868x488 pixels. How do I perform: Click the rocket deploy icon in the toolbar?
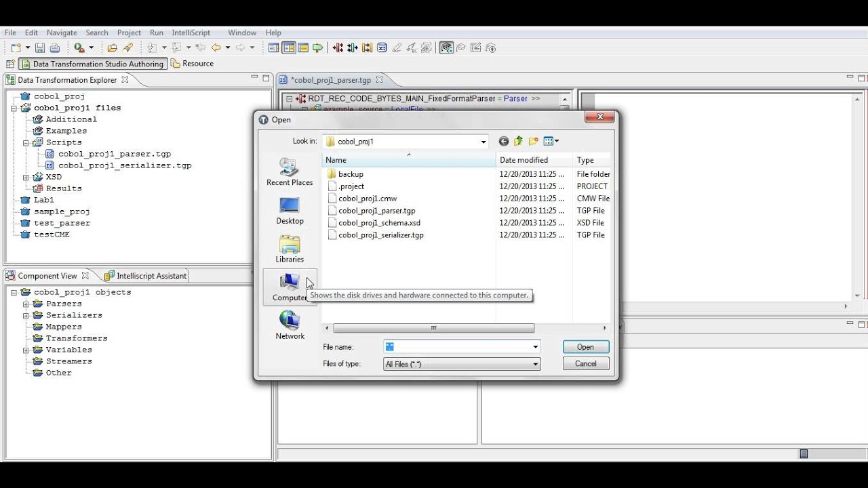tap(127, 47)
